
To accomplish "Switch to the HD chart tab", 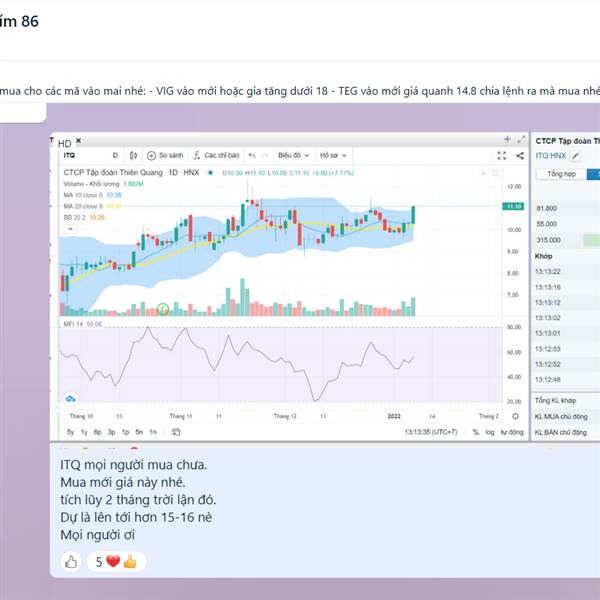I will [x=64, y=143].
